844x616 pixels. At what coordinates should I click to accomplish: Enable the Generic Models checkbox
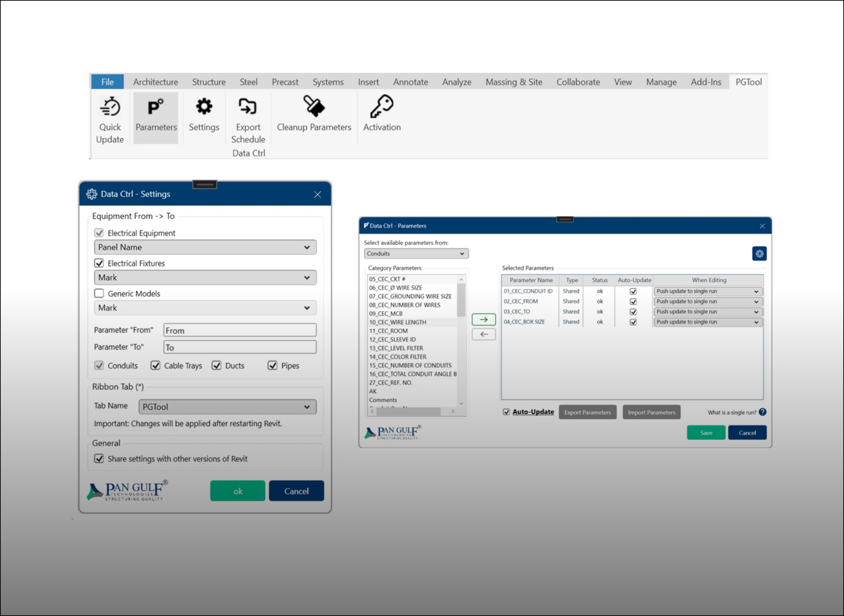click(x=99, y=294)
